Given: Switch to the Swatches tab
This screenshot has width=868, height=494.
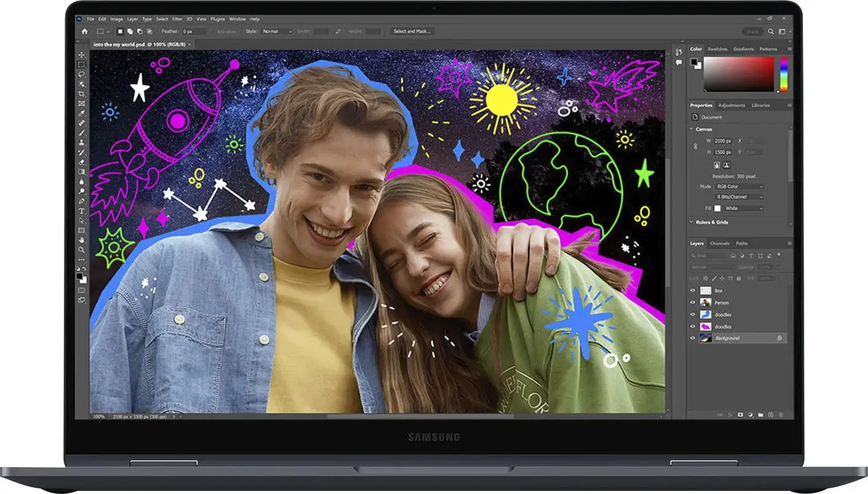Looking at the screenshot, I should coord(718,49).
